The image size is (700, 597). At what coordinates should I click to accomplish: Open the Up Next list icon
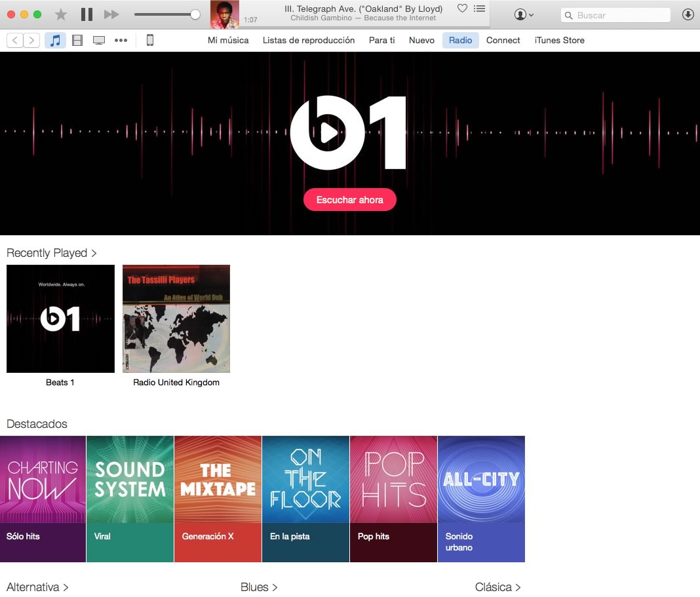click(480, 9)
